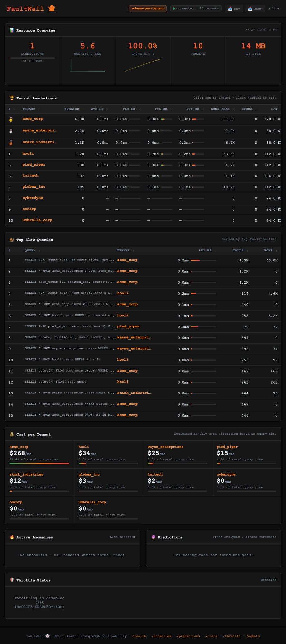
Task: Open the /costs footer link
Action: (212, 636)
